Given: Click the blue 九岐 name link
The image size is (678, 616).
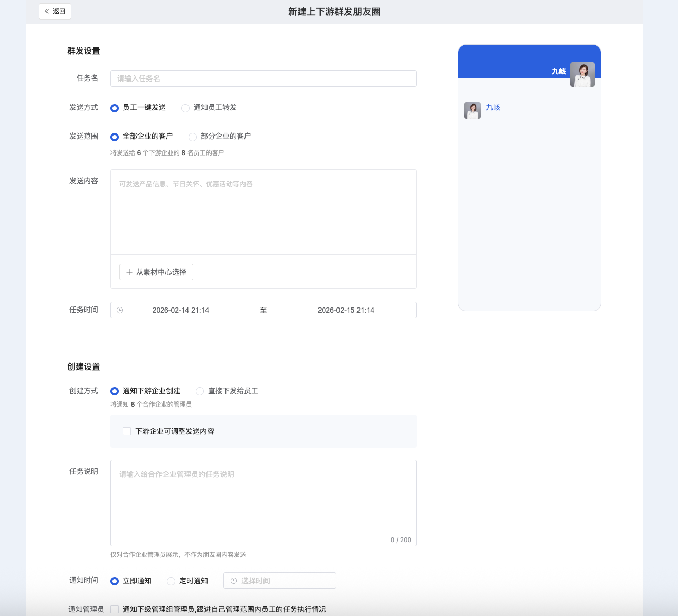Looking at the screenshot, I should 493,107.
